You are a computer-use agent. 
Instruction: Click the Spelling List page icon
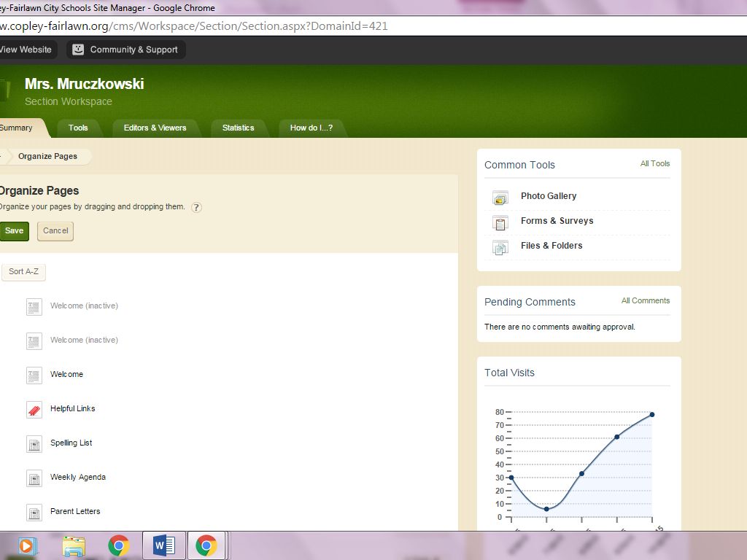pyautogui.click(x=34, y=443)
